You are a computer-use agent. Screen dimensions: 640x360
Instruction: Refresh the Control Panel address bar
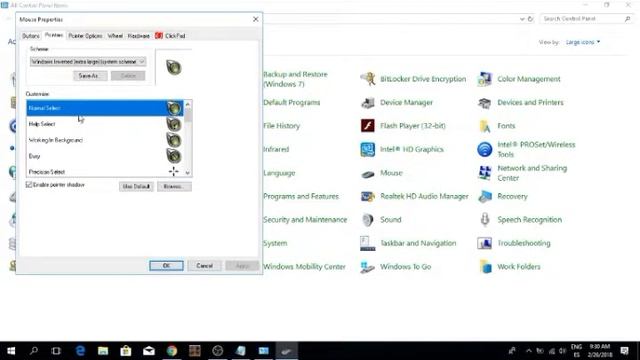[530, 19]
